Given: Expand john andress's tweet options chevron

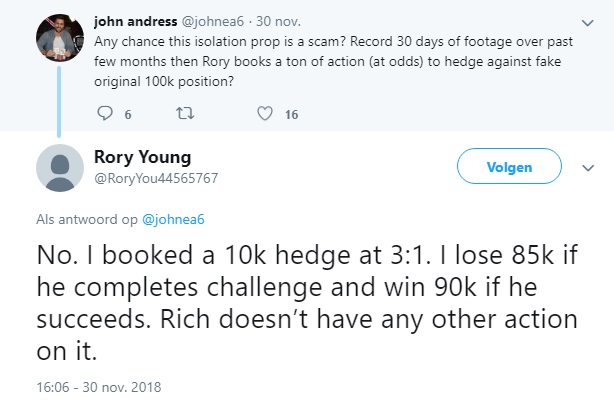Looking at the screenshot, I should pyautogui.click(x=587, y=23).
